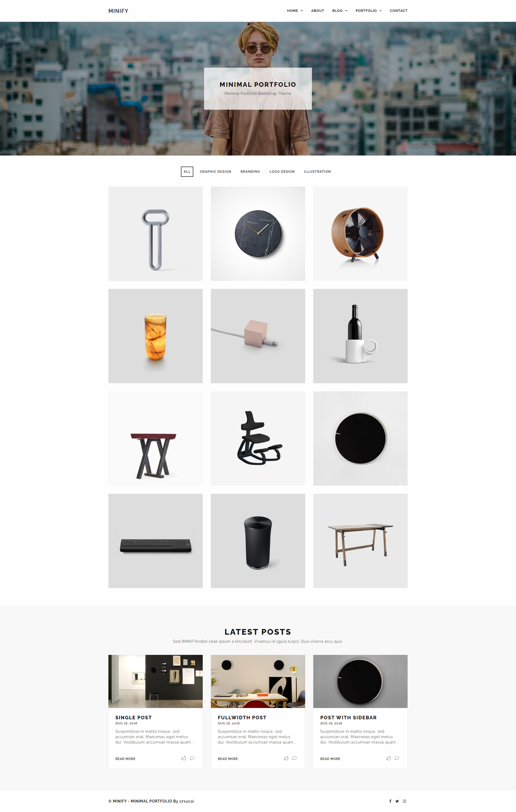This screenshot has height=812, width=516.
Task: Expand the Portfolio dropdown menu
Action: coord(369,11)
